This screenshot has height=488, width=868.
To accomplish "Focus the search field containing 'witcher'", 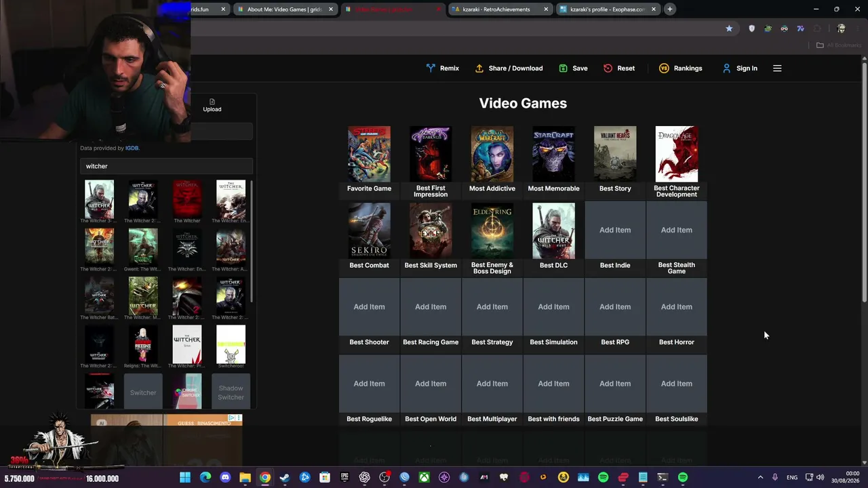I will point(166,166).
